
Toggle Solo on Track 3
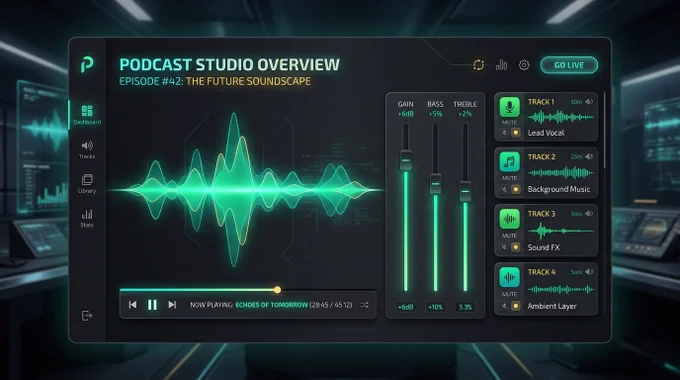click(576, 214)
